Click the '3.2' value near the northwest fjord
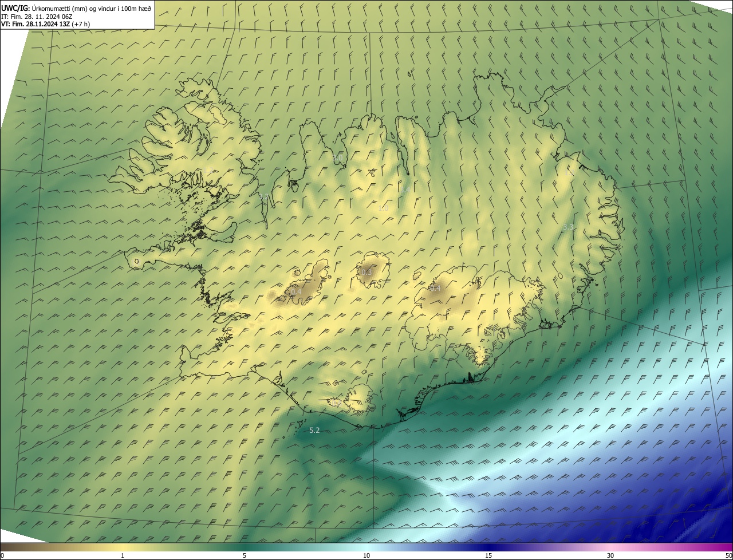This screenshot has width=733, height=560. coord(263,197)
